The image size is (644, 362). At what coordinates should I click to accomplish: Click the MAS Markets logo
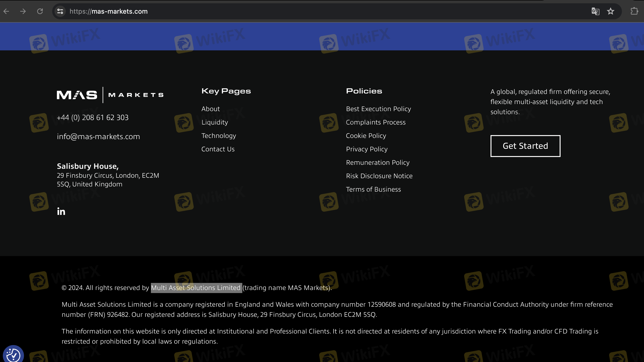pos(110,95)
